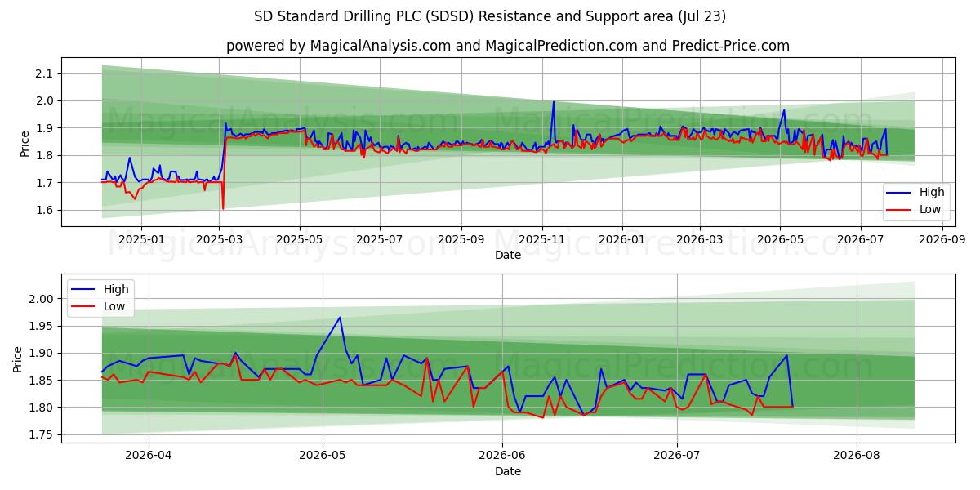This screenshot has height=490, width=980.
Task: Click the 'powered by MagicalAnalysis.com' subtitle
Action: point(508,46)
